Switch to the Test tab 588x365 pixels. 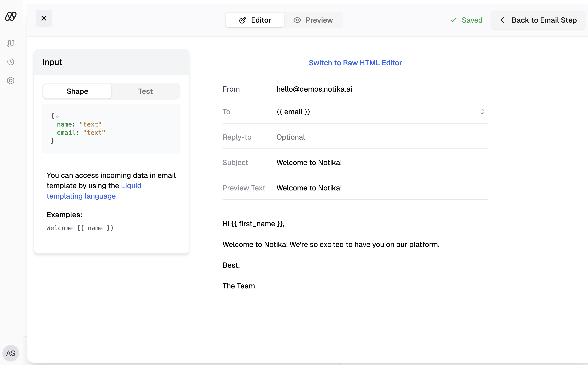(145, 91)
